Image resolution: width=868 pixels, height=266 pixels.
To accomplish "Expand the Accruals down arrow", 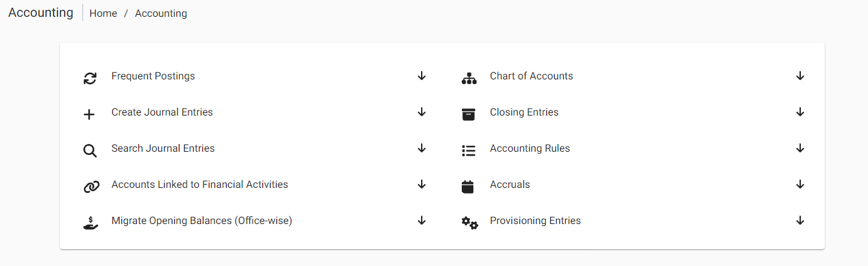I will tap(800, 185).
